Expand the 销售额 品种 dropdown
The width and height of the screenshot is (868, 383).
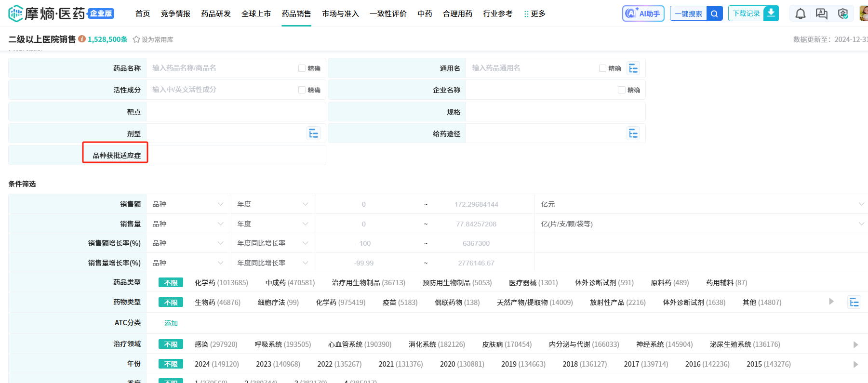tap(188, 204)
